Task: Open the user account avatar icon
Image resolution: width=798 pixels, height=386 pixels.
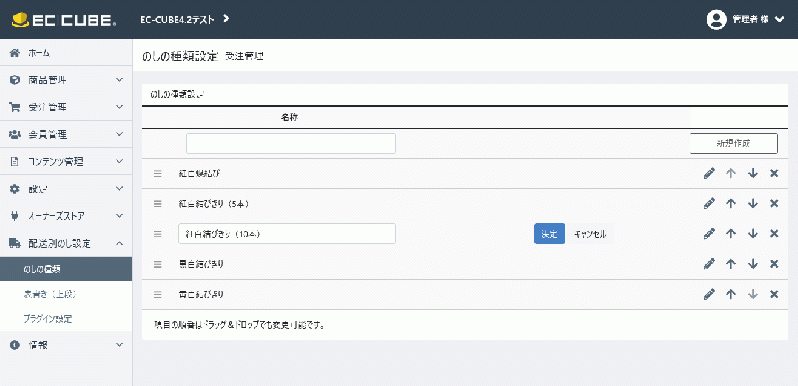Action: (717, 19)
